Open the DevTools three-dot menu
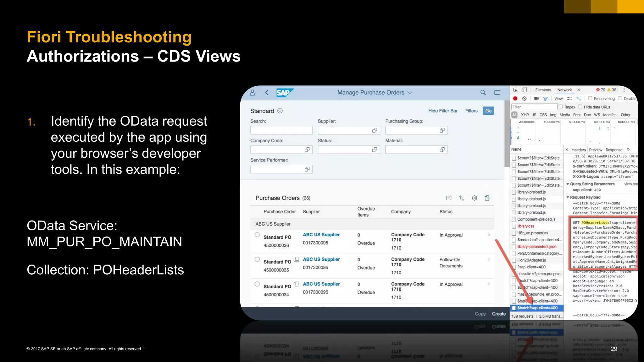The width and height of the screenshot is (644, 362). (x=624, y=90)
